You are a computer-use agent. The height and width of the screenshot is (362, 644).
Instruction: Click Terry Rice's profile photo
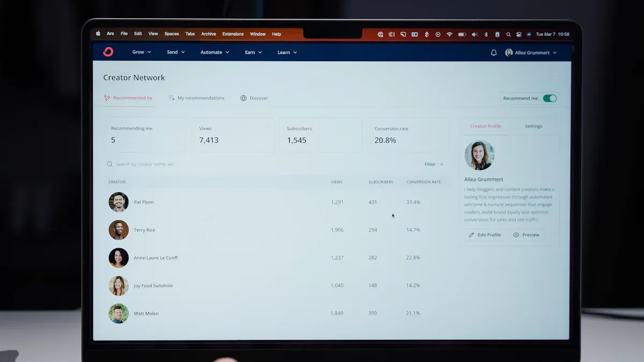point(119,230)
